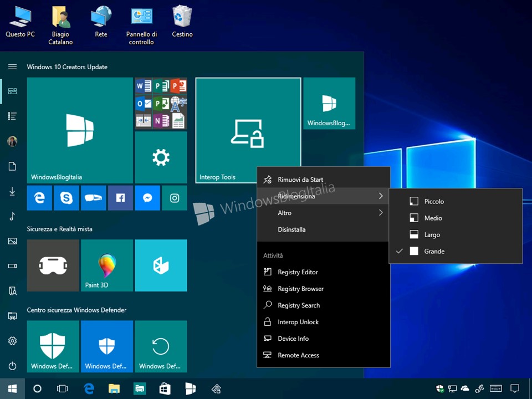Select Remote Access task
Screen dimensions: 532x399
point(323,355)
